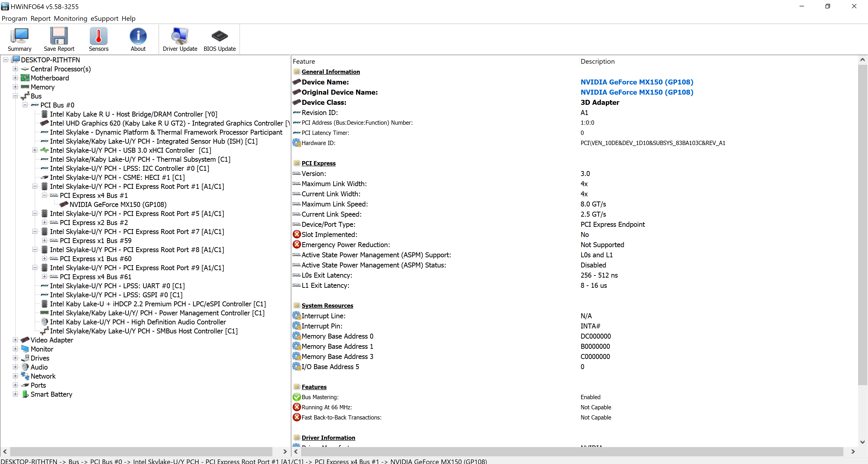The height and width of the screenshot is (464, 868).
Task: Select the Slot Implemented row
Action: click(x=575, y=235)
